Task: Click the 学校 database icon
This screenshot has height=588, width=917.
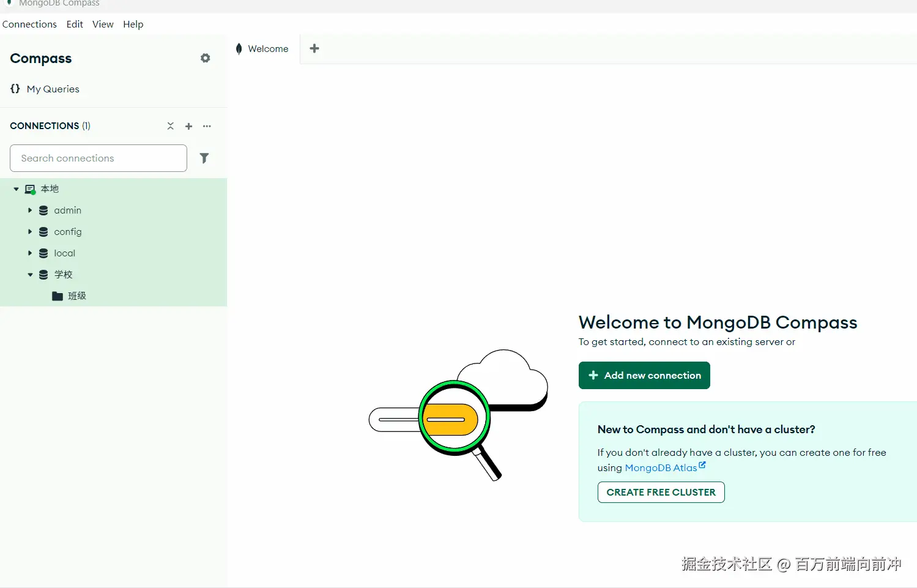Action: pyautogui.click(x=43, y=275)
